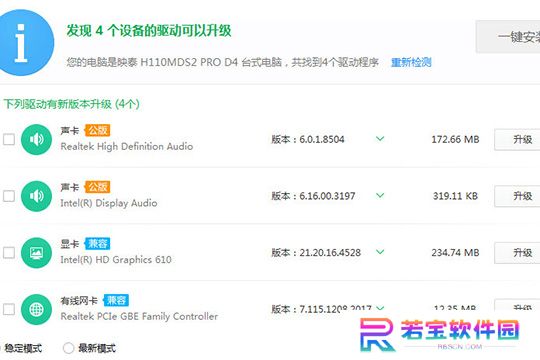Click the 重新检测 link
540x360 pixels.
tap(411, 62)
